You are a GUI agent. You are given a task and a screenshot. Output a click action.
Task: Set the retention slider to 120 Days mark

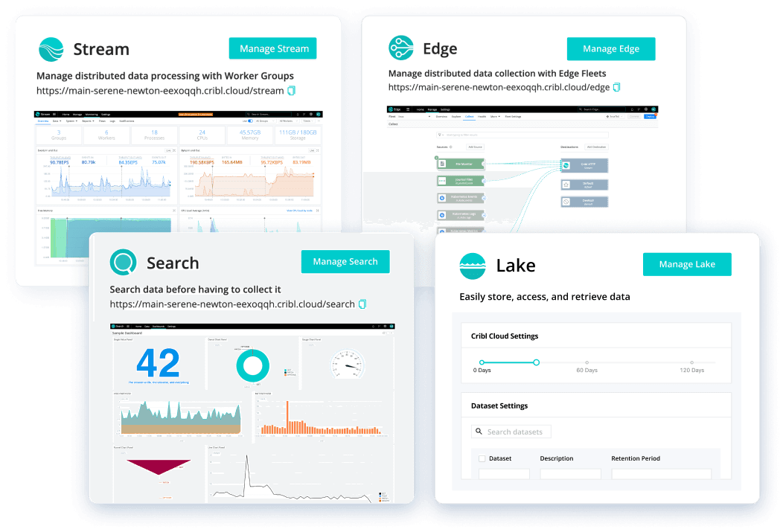pos(691,362)
